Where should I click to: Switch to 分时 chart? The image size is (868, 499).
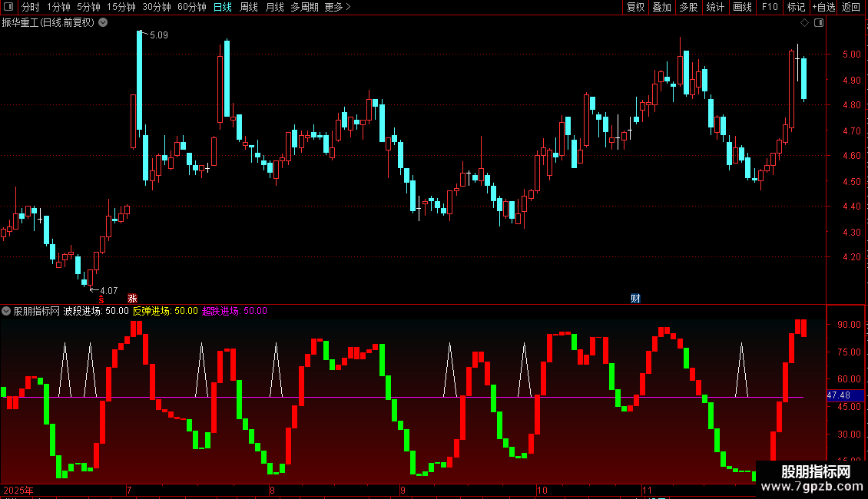pos(31,7)
